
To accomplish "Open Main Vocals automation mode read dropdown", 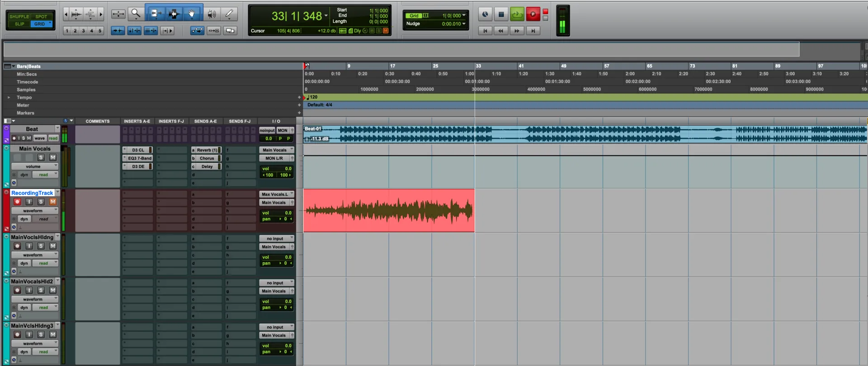I will click(x=45, y=174).
